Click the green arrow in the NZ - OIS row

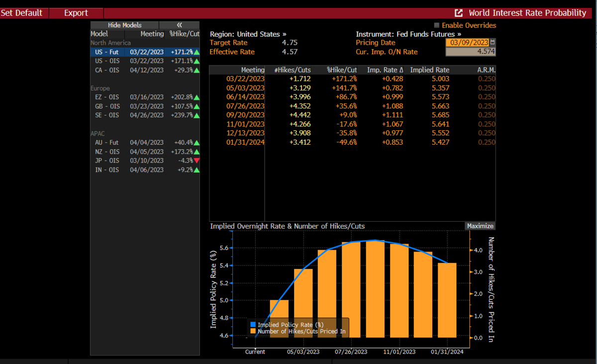[197, 152]
